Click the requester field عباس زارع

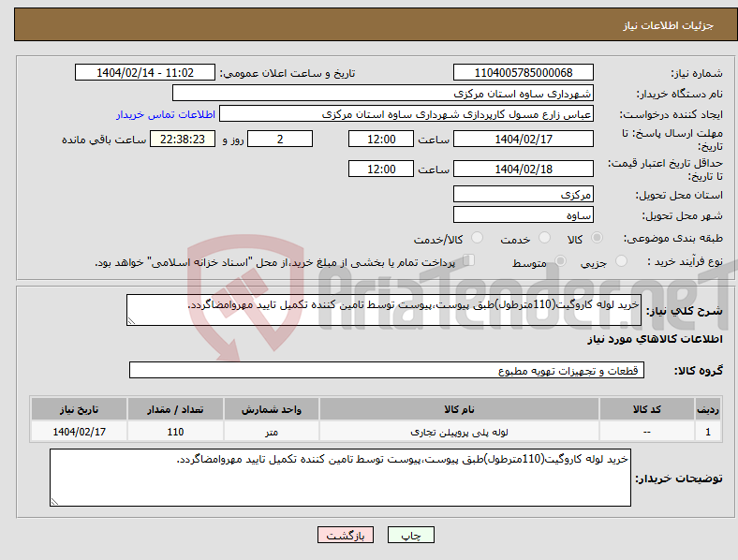pyautogui.click(x=406, y=114)
